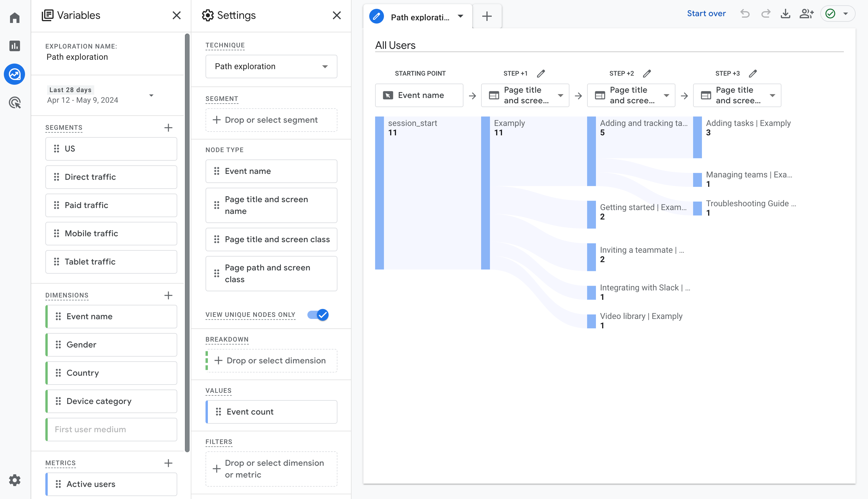Toggle View Unique Nodes Only switch
This screenshot has height=499, width=868.
318,315
